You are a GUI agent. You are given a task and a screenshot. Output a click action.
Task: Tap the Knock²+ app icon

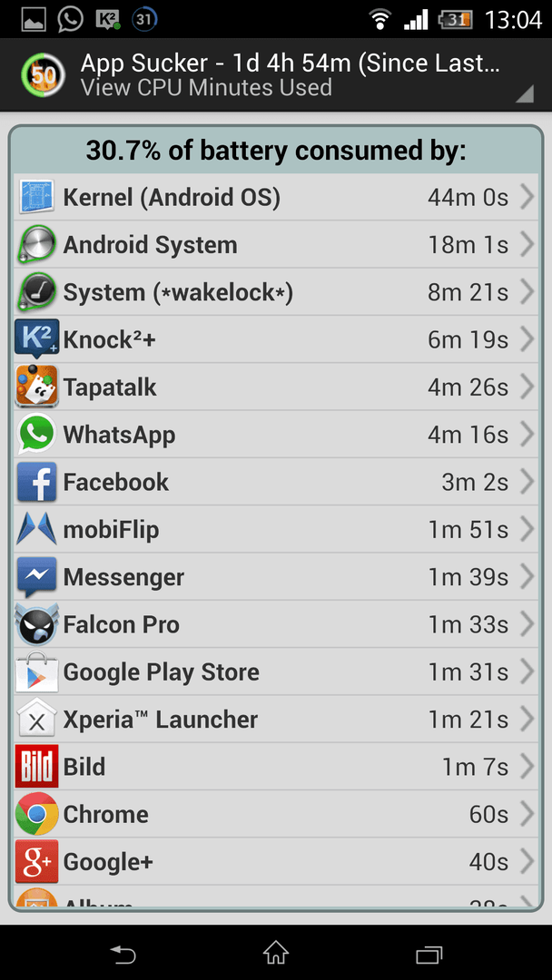click(37, 339)
